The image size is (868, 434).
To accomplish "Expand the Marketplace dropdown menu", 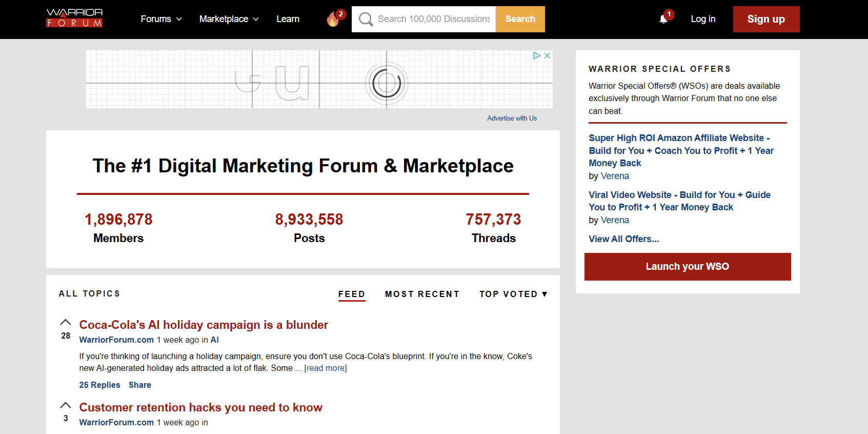I will (229, 19).
